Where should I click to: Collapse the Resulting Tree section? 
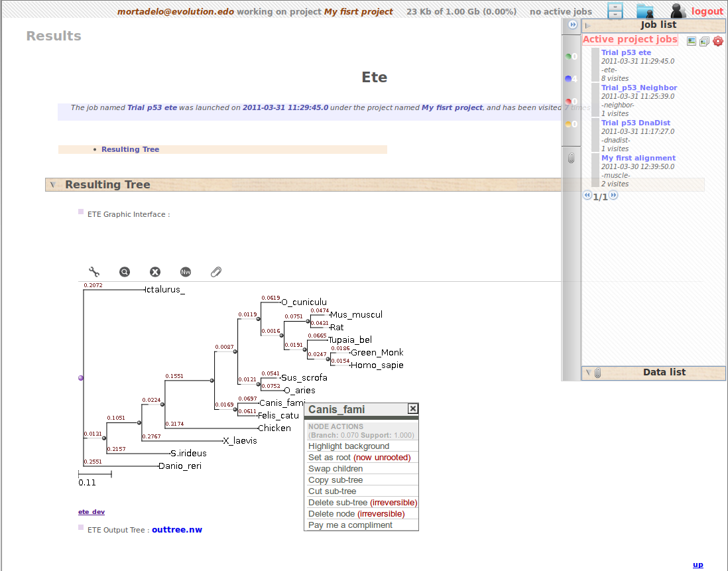coord(53,185)
